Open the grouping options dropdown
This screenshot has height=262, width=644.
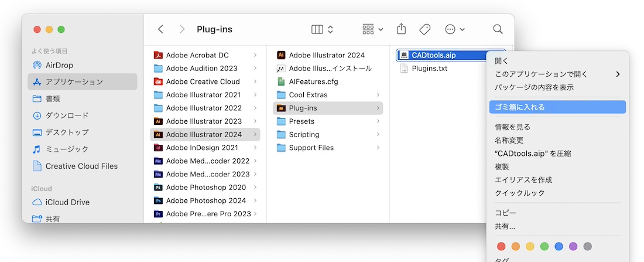372,29
